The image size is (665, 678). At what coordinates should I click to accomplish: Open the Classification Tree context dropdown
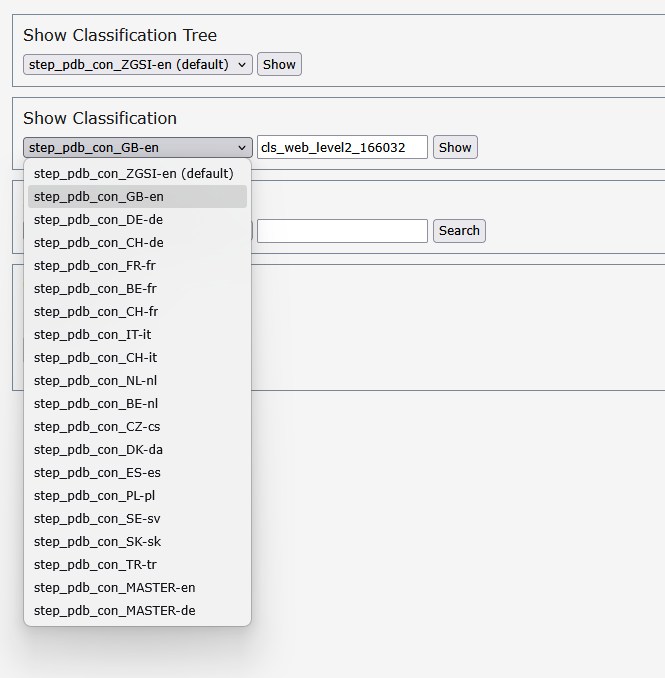click(x=137, y=64)
